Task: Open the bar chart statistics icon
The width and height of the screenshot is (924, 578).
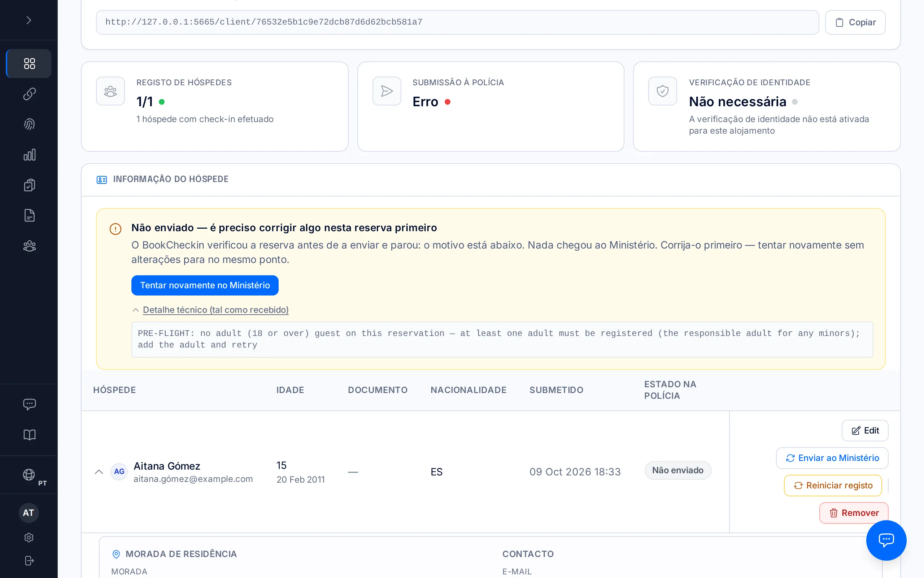Action: tap(29, 155)
